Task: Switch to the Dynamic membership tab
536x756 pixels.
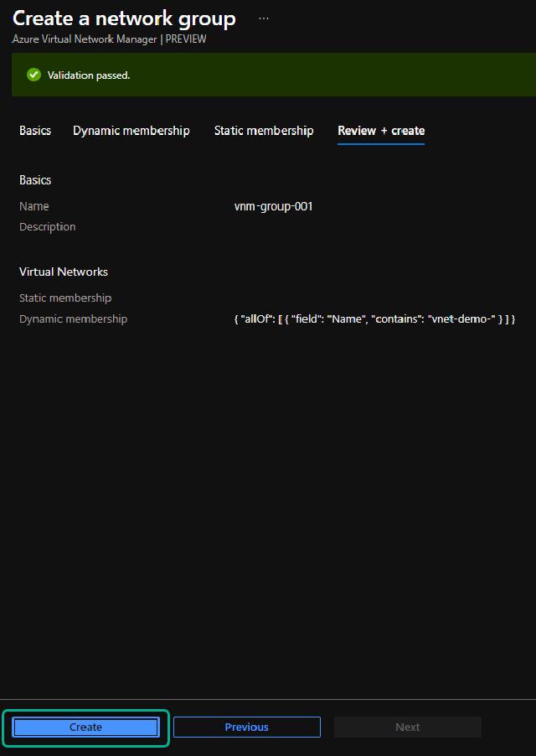Action: coord(131,131)
